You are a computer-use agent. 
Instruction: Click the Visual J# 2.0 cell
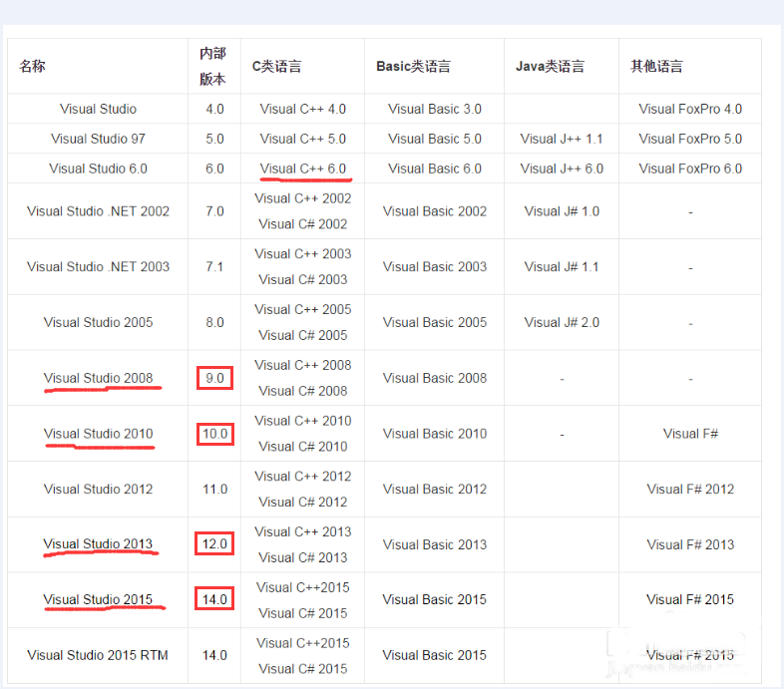[x=562, y=322]
